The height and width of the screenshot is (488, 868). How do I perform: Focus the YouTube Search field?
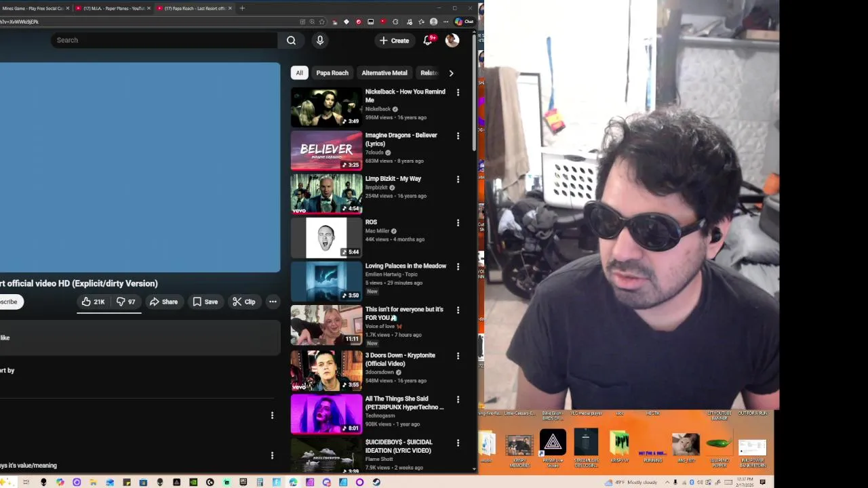point(164,40)
